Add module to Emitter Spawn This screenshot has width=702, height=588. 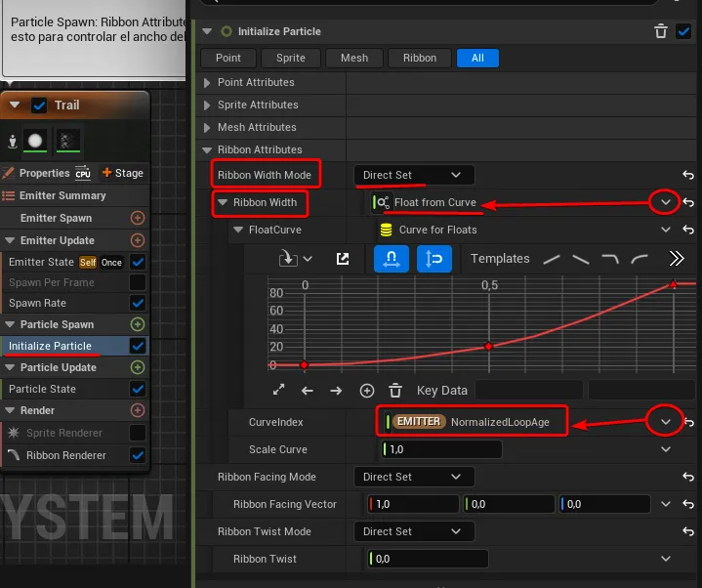point(138,218)
